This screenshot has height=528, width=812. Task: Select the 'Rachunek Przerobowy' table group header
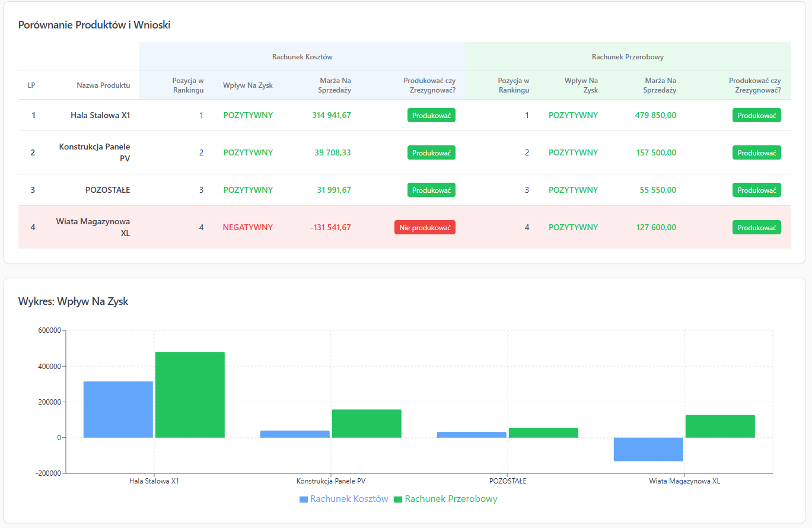(x=628, y=57)
